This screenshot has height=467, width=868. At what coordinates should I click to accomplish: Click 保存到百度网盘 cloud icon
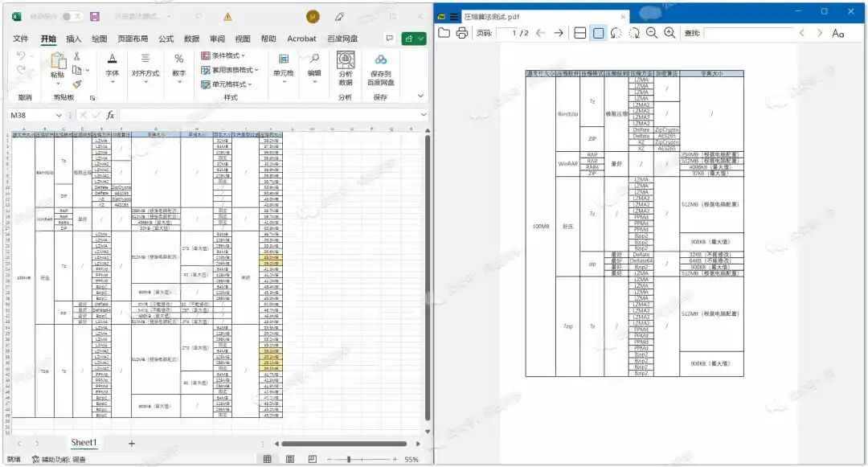coord(381,59)
